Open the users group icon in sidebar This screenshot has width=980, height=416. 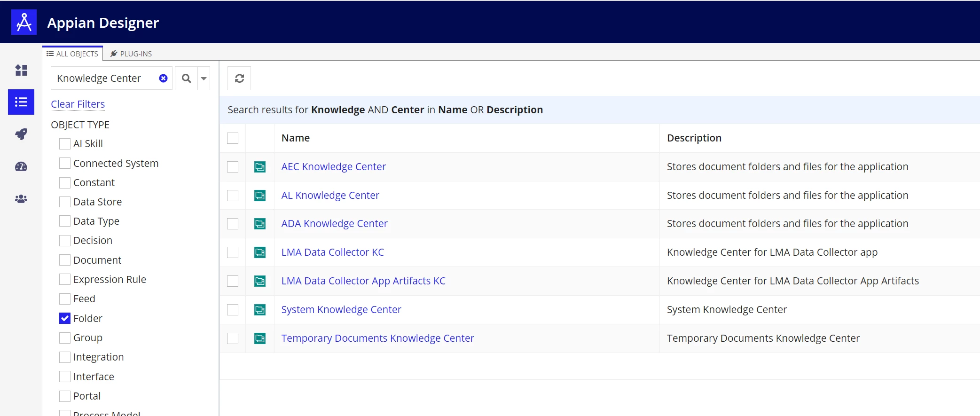pyautogui.click(x=21, y=199)
